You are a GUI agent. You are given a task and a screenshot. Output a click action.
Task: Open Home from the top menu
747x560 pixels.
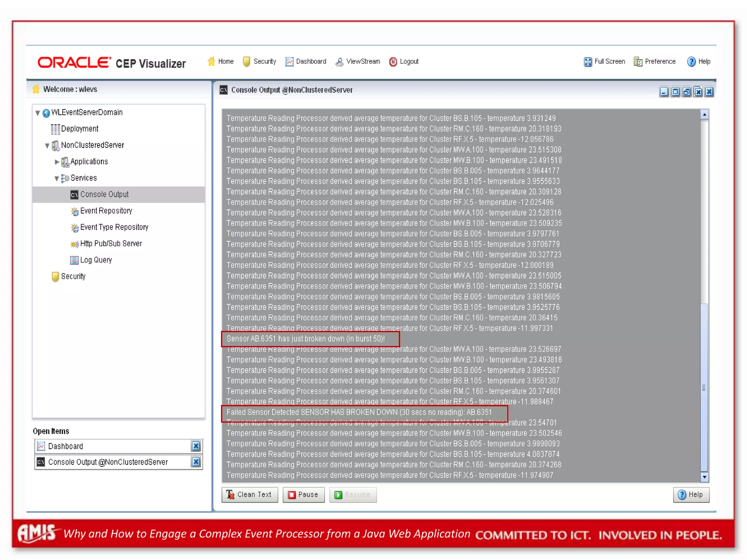tap(226, 61)
